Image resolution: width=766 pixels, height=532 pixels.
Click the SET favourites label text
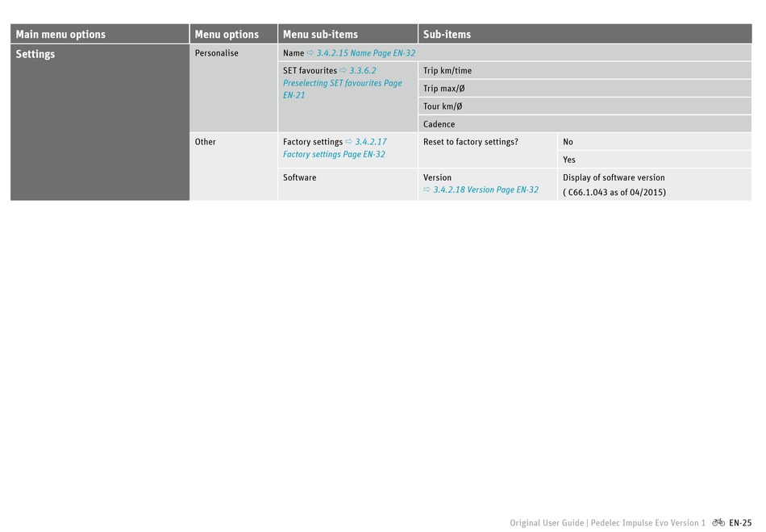(310, 70)
